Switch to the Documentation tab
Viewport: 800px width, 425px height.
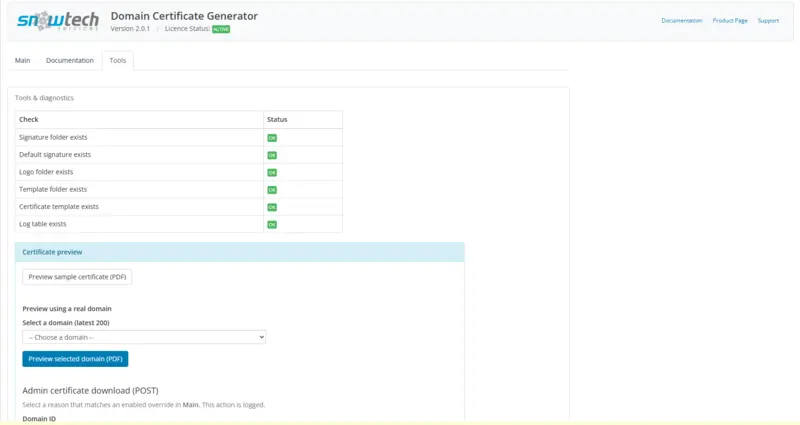click(x=70, y=60)
